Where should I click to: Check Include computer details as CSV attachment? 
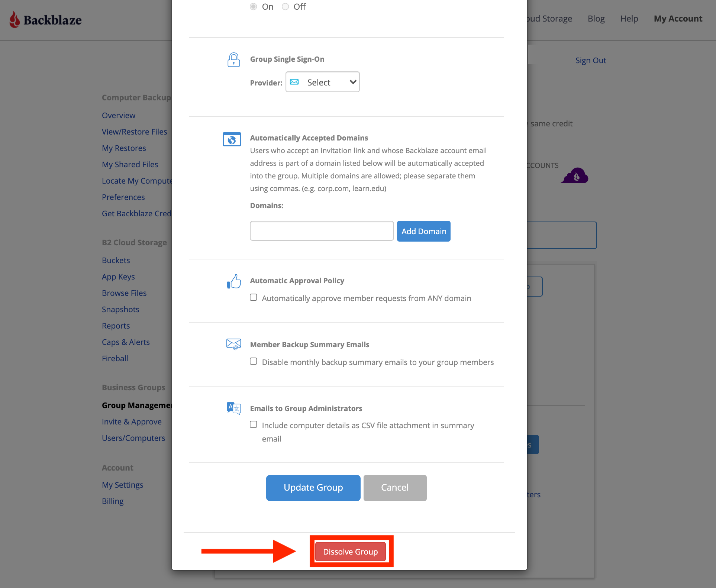coord(254,424)
